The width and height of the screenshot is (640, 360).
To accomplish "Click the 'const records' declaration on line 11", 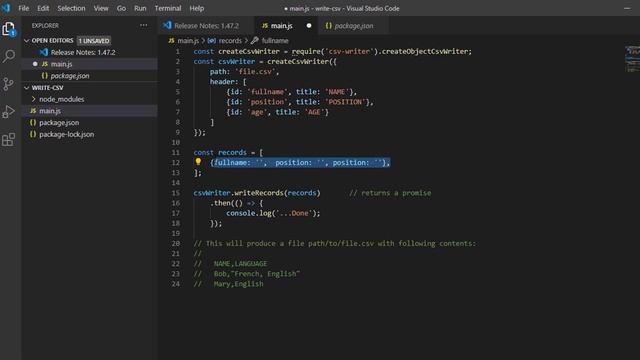I will point(220,152).
